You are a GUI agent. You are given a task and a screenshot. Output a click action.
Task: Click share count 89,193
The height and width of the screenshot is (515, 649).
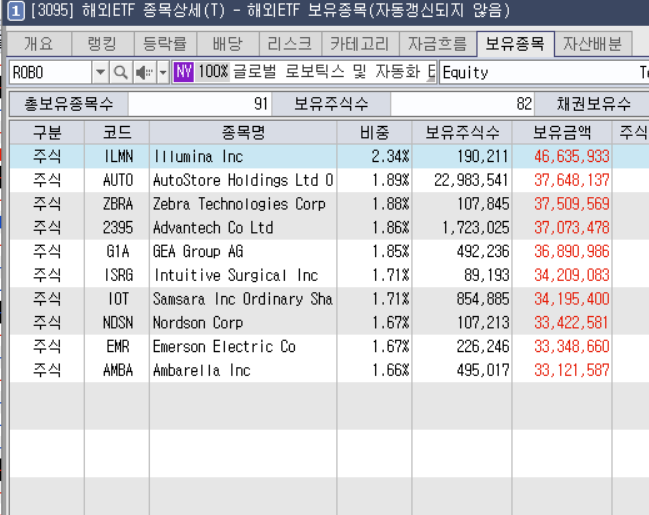click(x=486, y=275)
